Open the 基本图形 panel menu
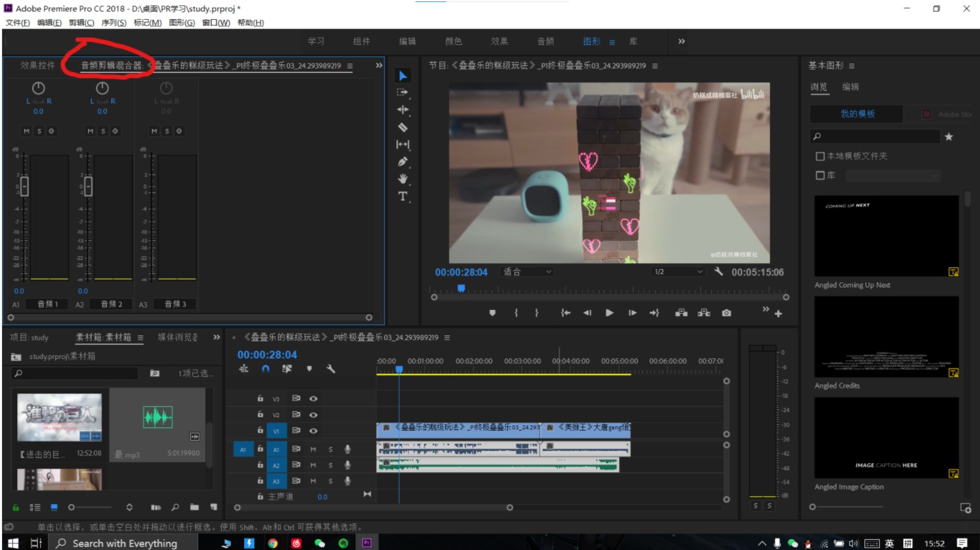Viewport: 980px width, 550px height. coord(852,66)
